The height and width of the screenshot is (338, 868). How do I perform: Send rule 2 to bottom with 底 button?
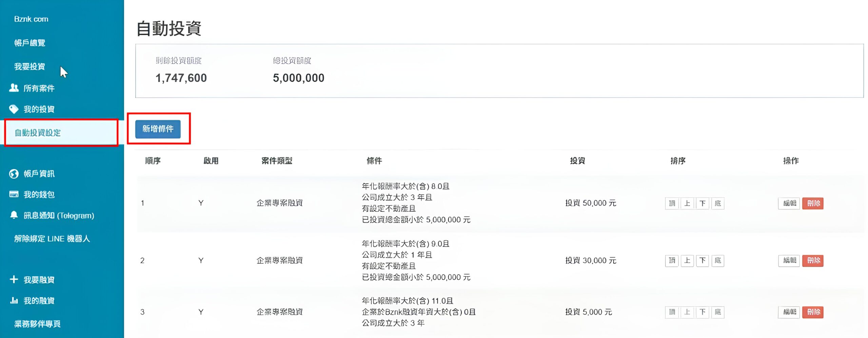coord(718,261)
